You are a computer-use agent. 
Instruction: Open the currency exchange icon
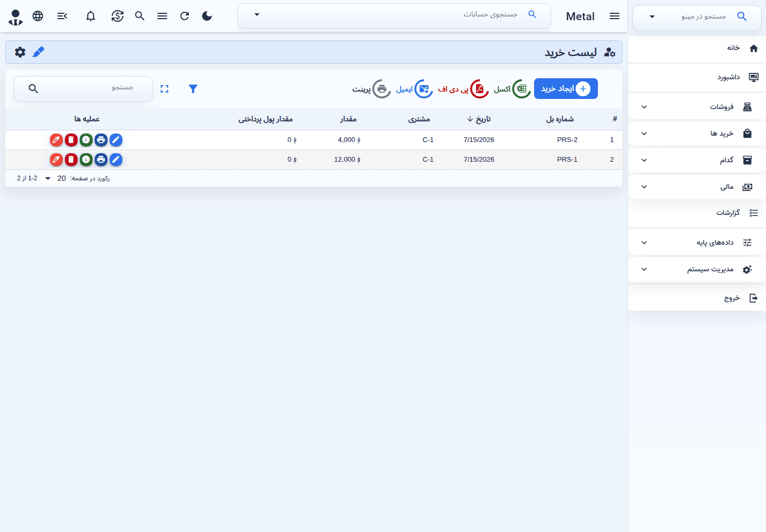118,16
